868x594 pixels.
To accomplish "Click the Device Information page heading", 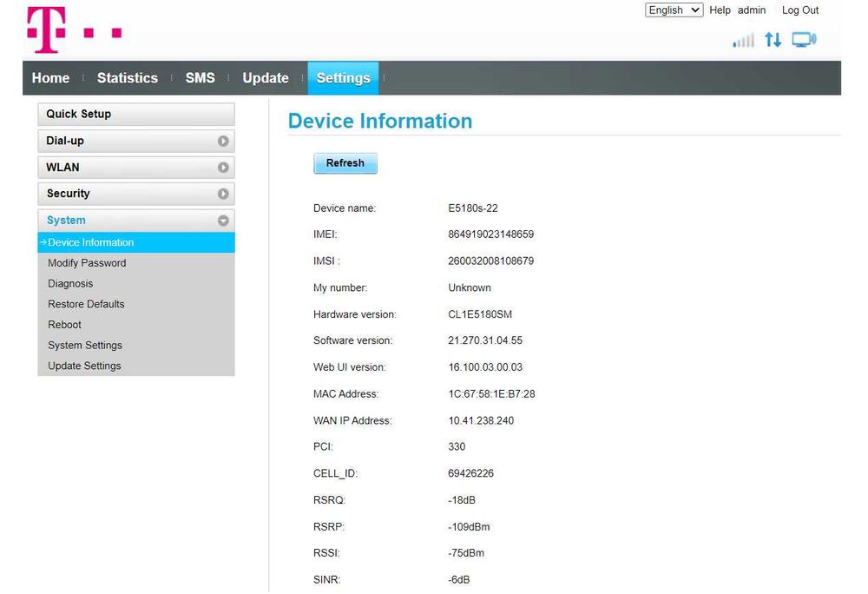I will click(x=380, y=121).
